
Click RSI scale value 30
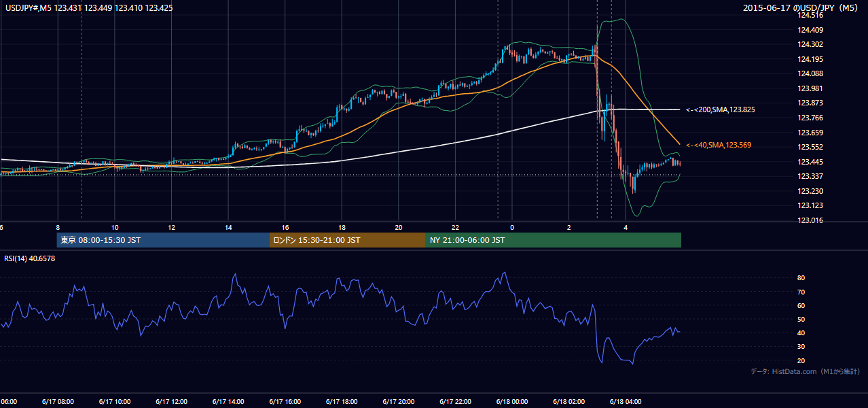[x=801, y=347]
